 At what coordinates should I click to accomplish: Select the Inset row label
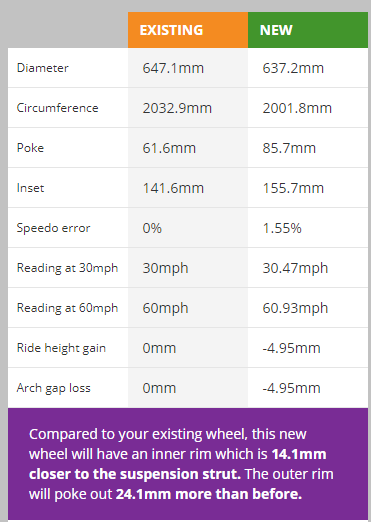point(30,188)
